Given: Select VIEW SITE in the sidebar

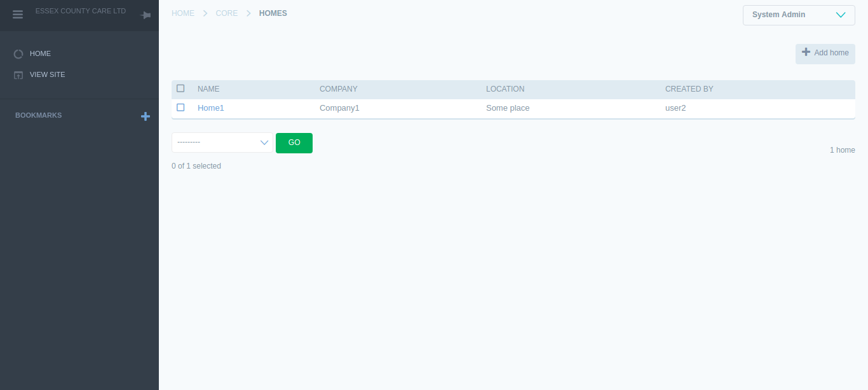Looking at the screenshot, I should point(47,75).
